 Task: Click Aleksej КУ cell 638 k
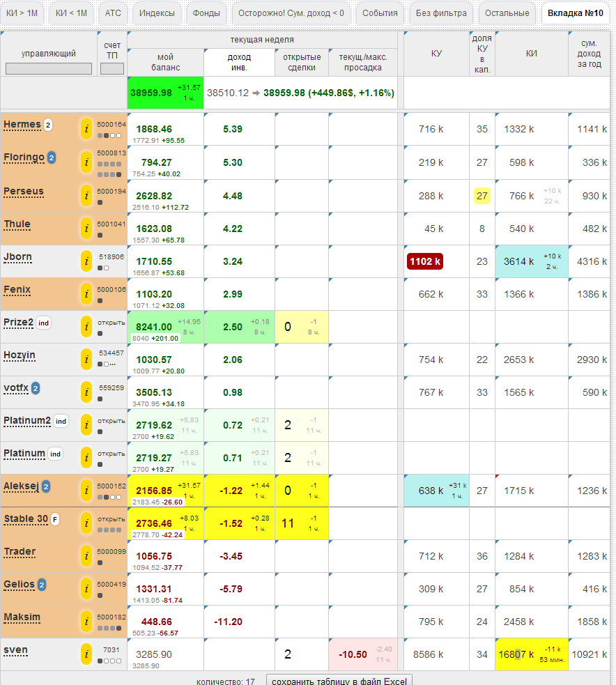coord(436,491)
